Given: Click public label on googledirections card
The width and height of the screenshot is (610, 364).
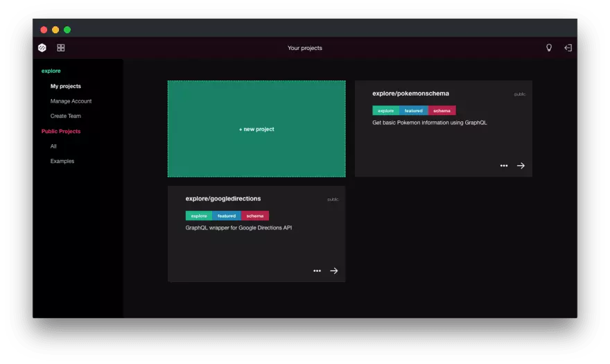Looking at the screenshot, I should coord(333,199).
